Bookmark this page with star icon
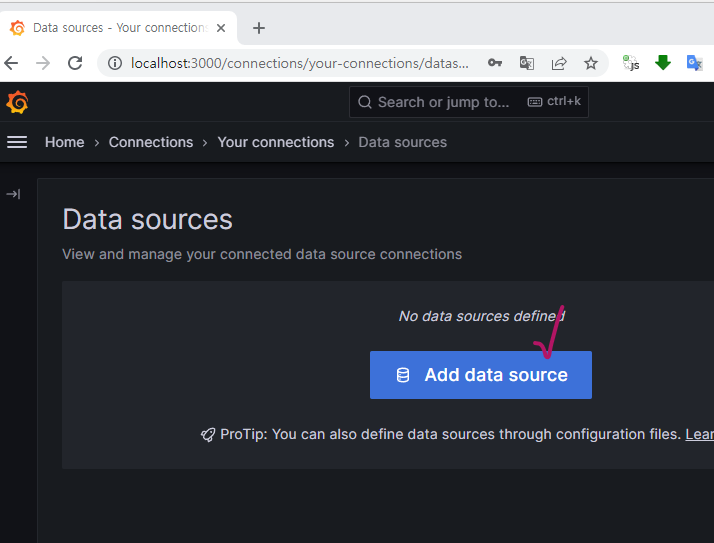 pyautogui.click(x=591, y=63)
